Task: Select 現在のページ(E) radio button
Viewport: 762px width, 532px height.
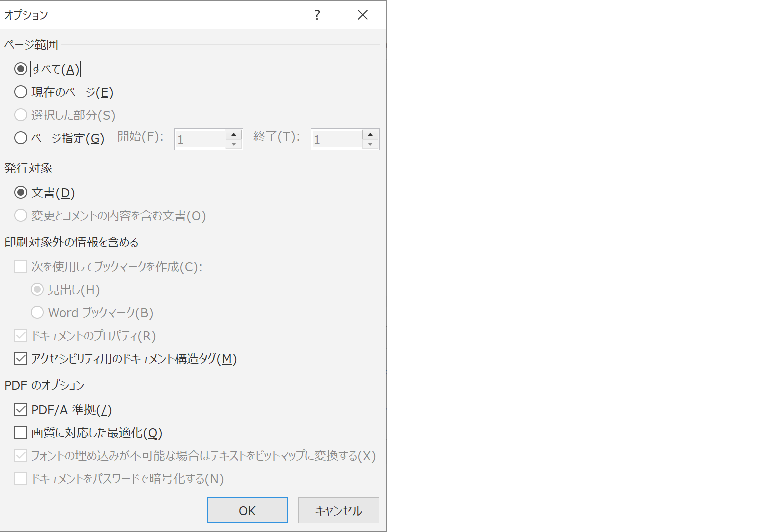Action: pyautogui.click(x=21, y=92)
